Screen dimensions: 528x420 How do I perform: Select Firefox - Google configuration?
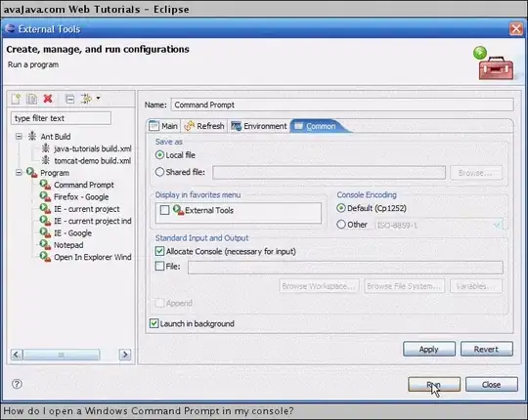(81, 197)
